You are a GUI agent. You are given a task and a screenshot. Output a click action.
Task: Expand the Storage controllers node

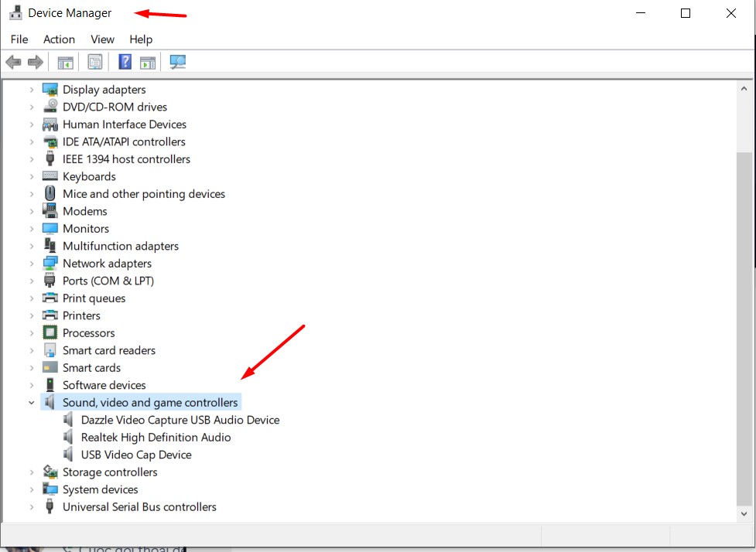[32, 472]
